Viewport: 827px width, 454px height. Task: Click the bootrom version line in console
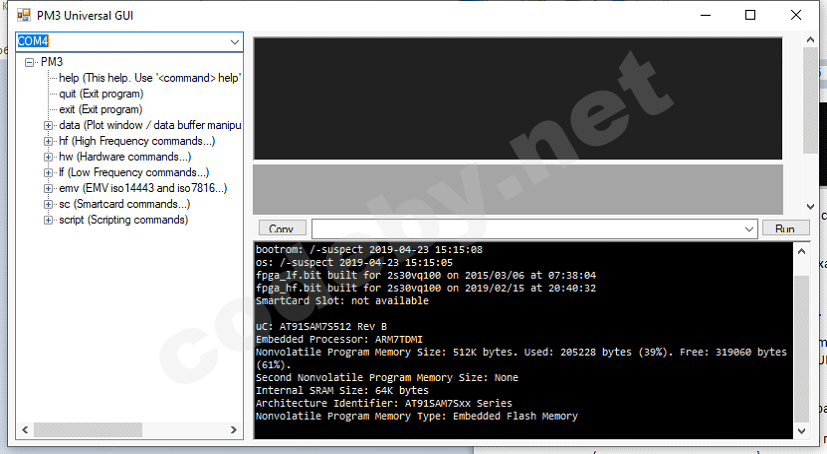(x=369, y=249)
